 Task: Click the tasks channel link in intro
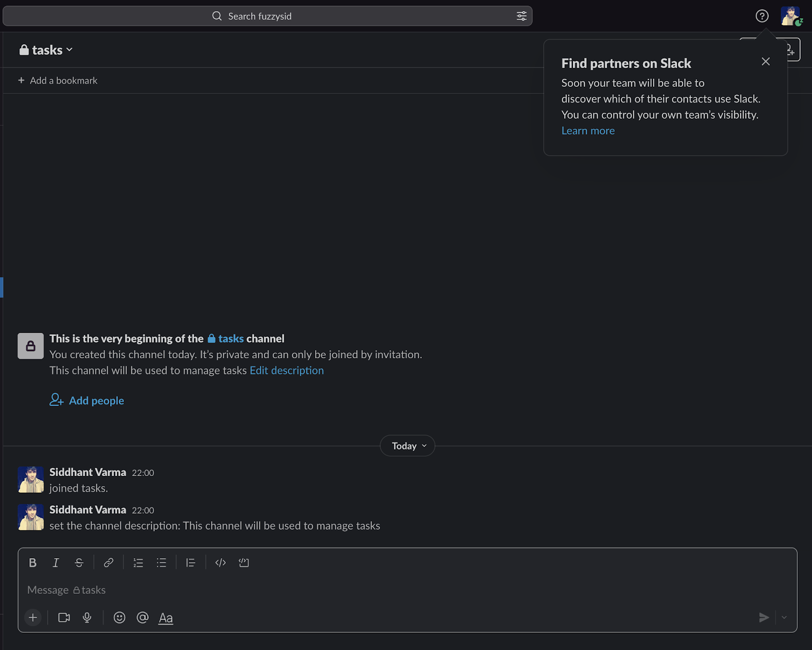click(226, 338)
